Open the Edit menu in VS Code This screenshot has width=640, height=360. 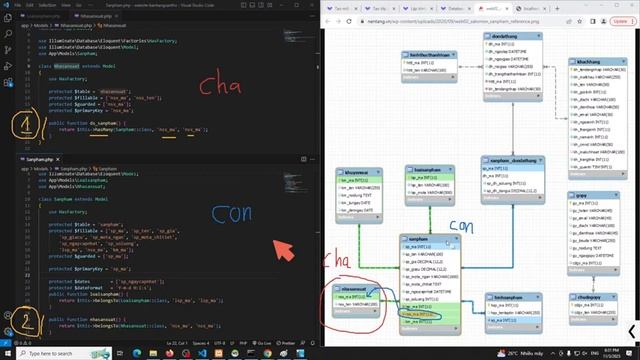click(x=30, y=5)
